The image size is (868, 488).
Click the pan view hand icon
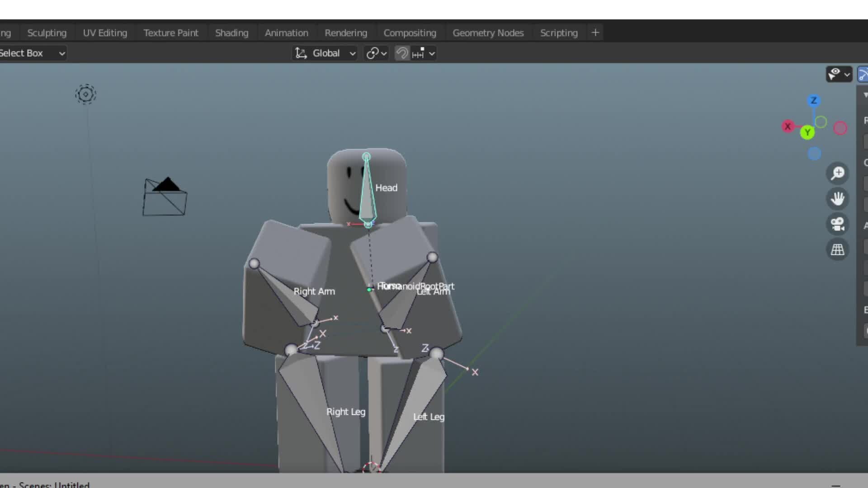point(837,198)
